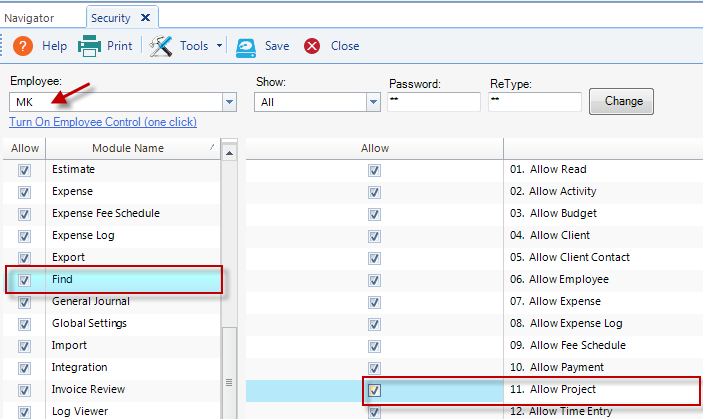
Task: Click the Print printer icon
Action: [89, 46]
